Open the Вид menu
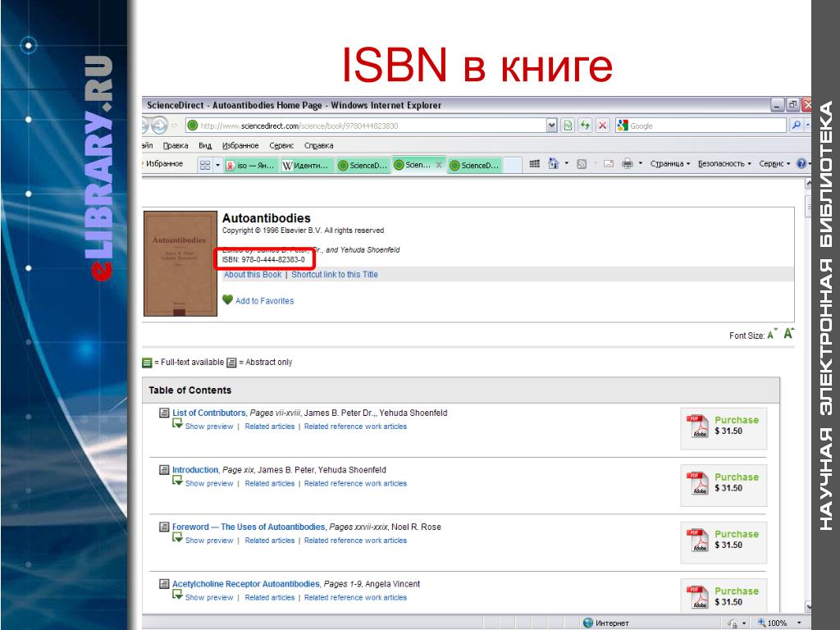 pos(204,145)
